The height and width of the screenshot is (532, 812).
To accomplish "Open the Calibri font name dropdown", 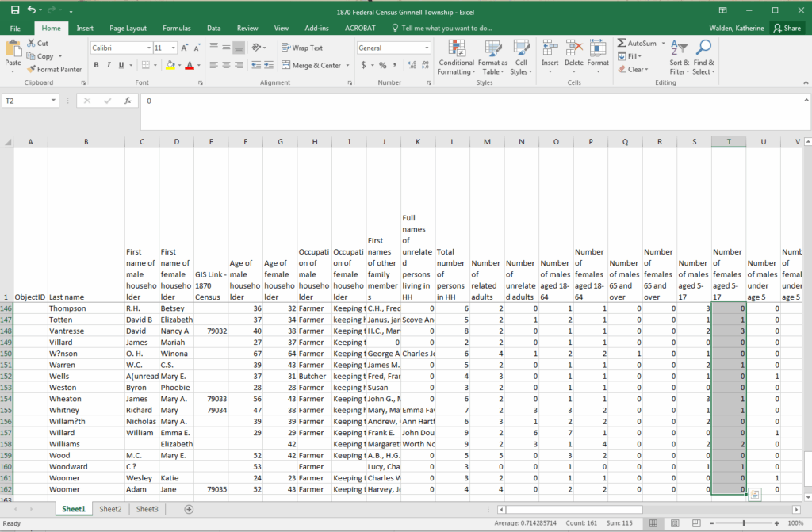I will coord(149,48).
